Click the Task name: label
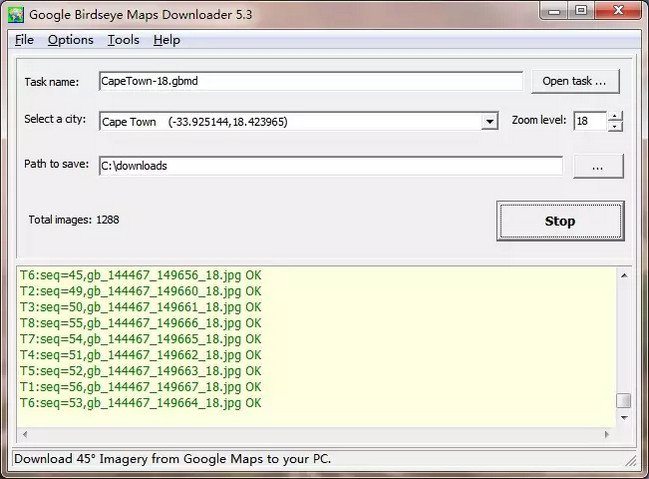649x479 pixels. point(51,82)
